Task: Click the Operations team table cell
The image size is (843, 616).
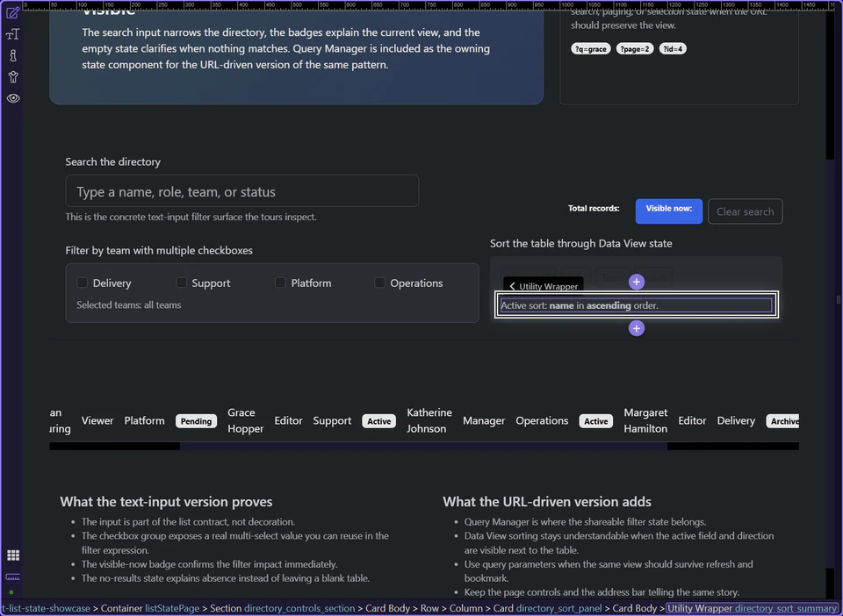Action: pos(542,420)
